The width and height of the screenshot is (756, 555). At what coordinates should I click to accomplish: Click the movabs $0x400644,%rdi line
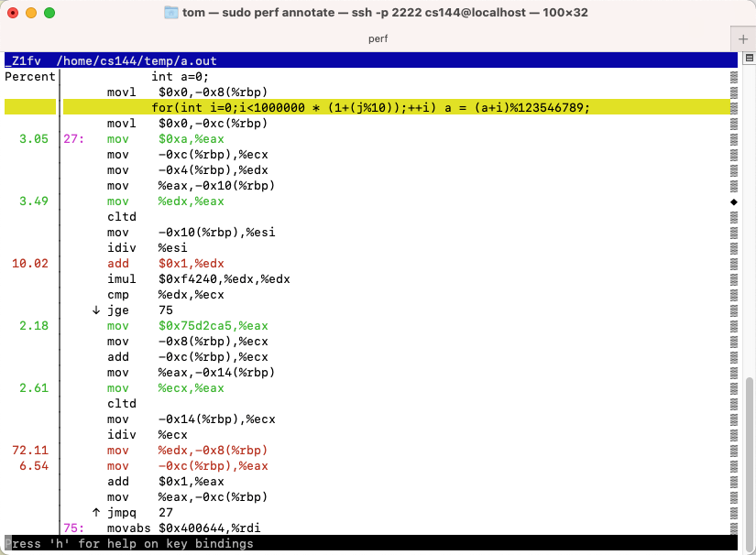pos(183,528)
